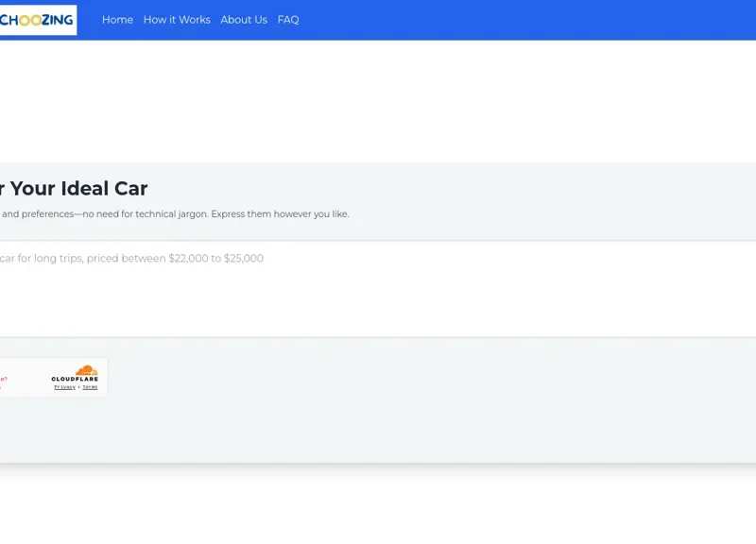Click the "no need for technical jargon" description
The height and width of the screenshot is (544, 756).
pos(175,214)
